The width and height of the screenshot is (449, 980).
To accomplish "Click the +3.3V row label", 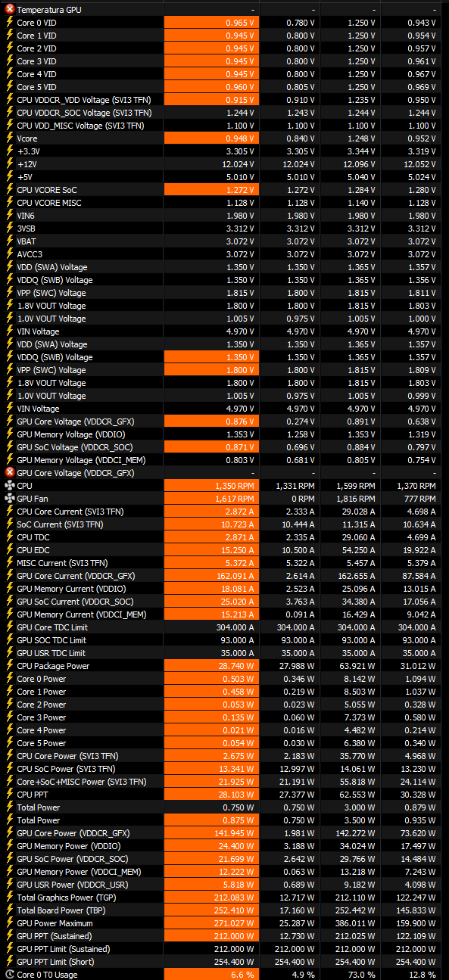I will coord(27,151).
